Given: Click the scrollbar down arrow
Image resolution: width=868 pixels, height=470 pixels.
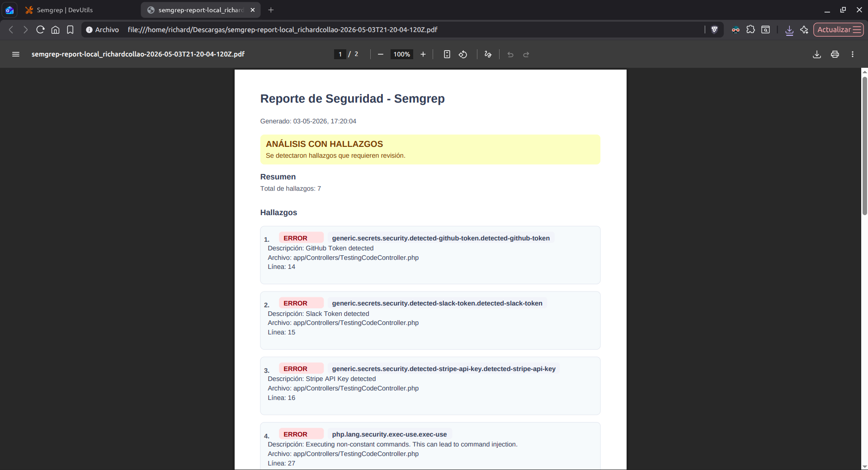Looking at the screenshot, I should [x=864, y=466].
